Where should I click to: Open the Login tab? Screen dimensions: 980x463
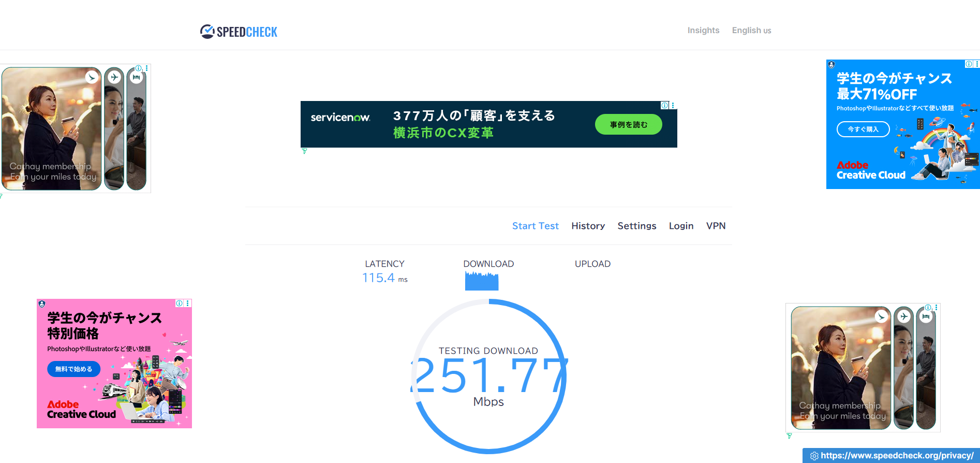tap(681, 226)
